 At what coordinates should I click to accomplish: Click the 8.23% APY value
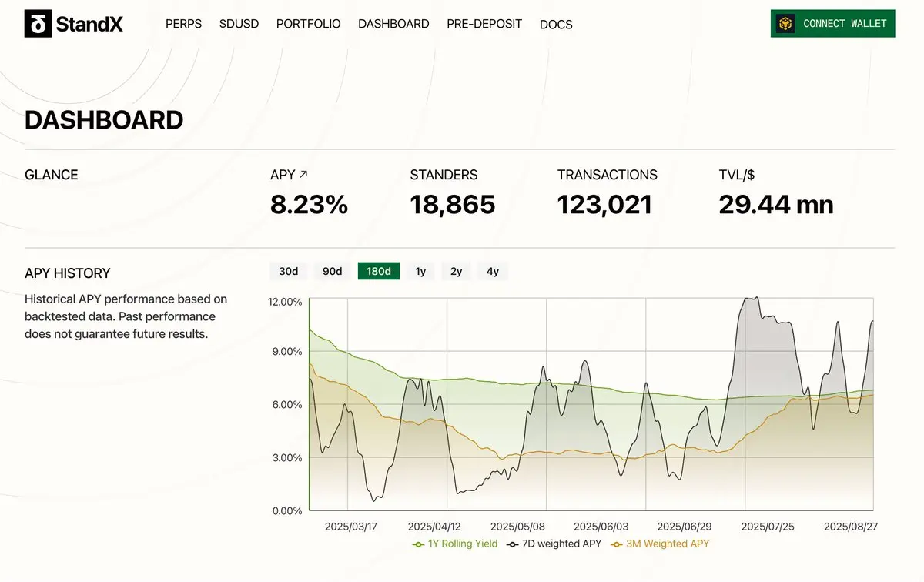pyautogui.click(x=309, y=205)
